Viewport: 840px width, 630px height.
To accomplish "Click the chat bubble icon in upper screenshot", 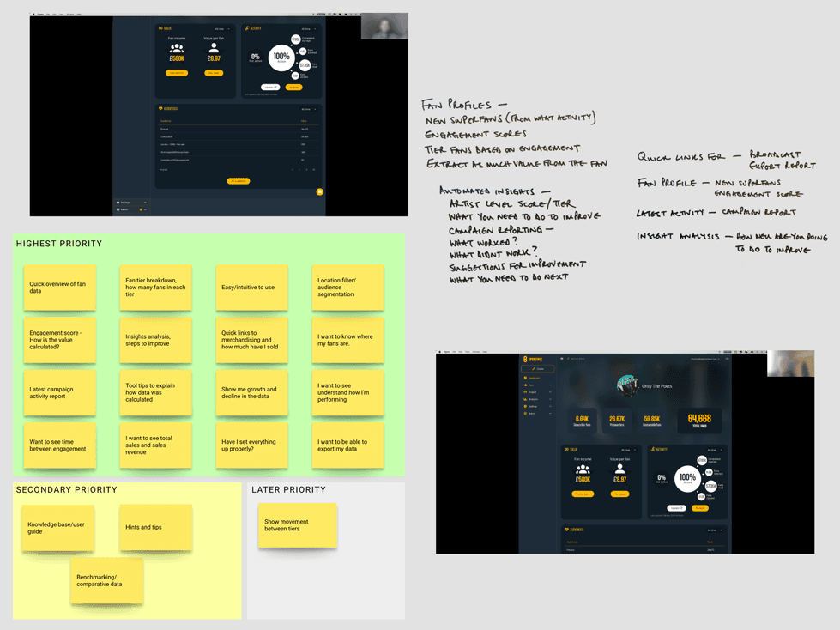I will pyautogui.click(x=320, y=191).
